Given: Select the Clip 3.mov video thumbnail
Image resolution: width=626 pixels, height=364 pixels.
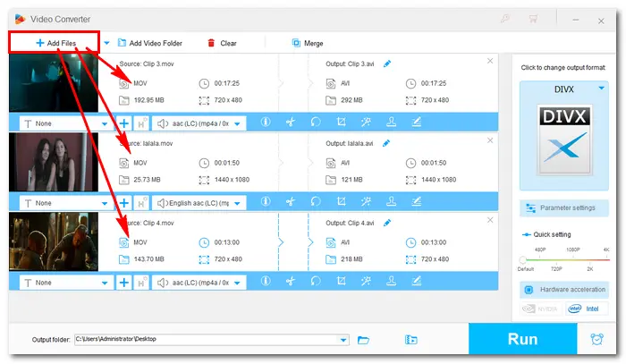Looking at the screenshot, I should pyautogui.click(x=54, y=82).
